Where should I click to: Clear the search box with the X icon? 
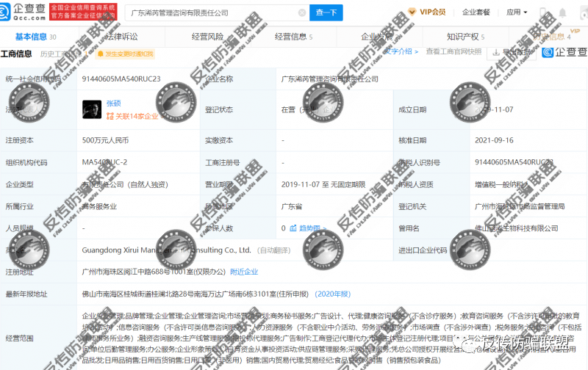[x=302, y=12]
